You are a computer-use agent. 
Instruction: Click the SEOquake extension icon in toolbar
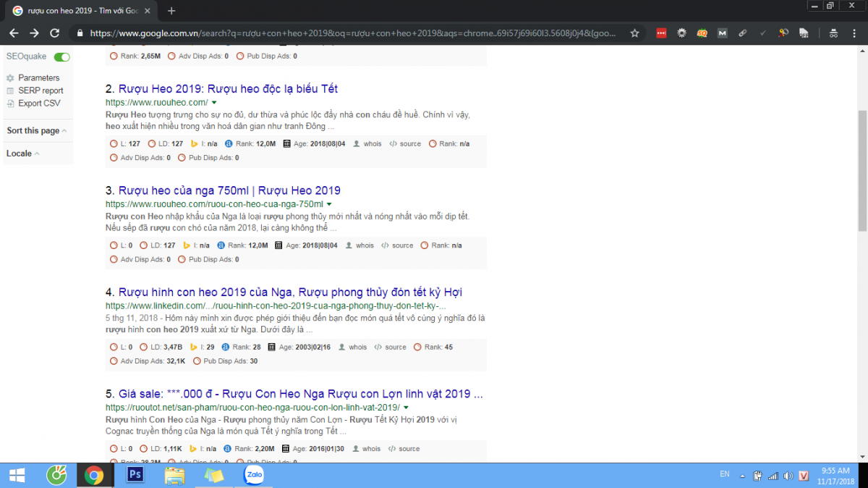pos(702,33)
